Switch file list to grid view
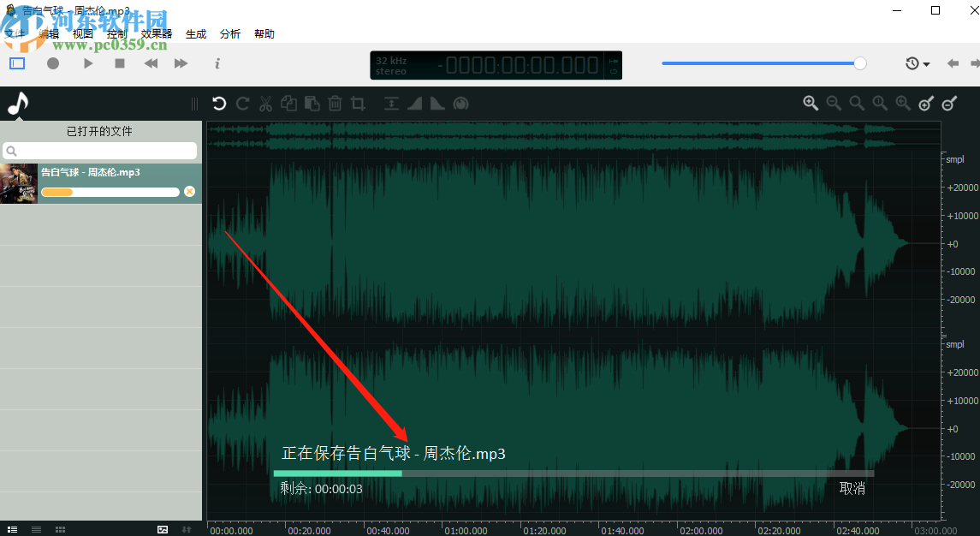 pos(60,529)
